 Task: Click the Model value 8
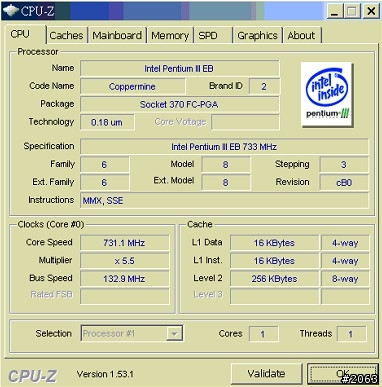point(226,165)
